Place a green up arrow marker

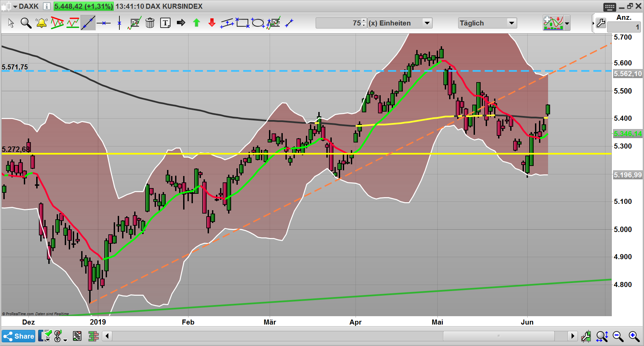pos(197,23)
